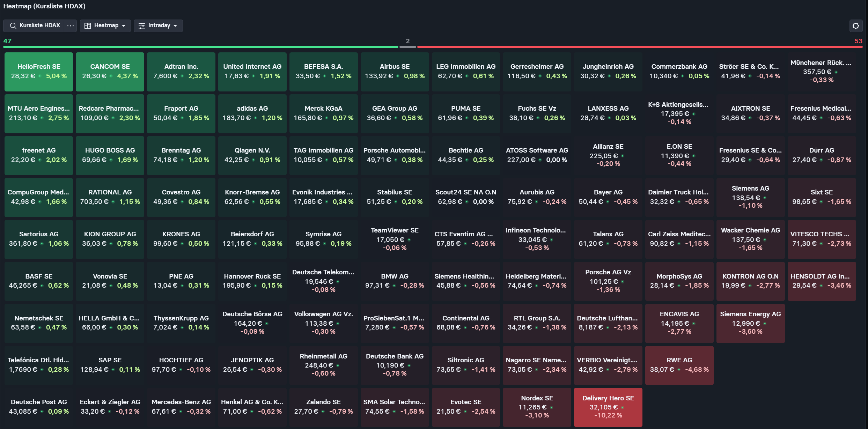Open the ATOSS Software AG tile
868x429 pixels.
(x=537, y=155)
